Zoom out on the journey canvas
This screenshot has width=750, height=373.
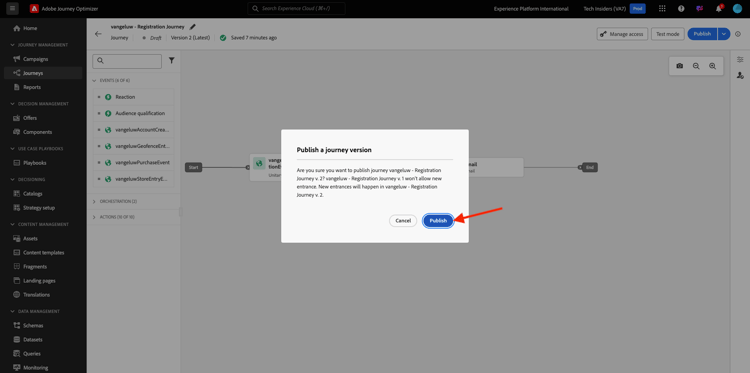(x=696, y=66)
